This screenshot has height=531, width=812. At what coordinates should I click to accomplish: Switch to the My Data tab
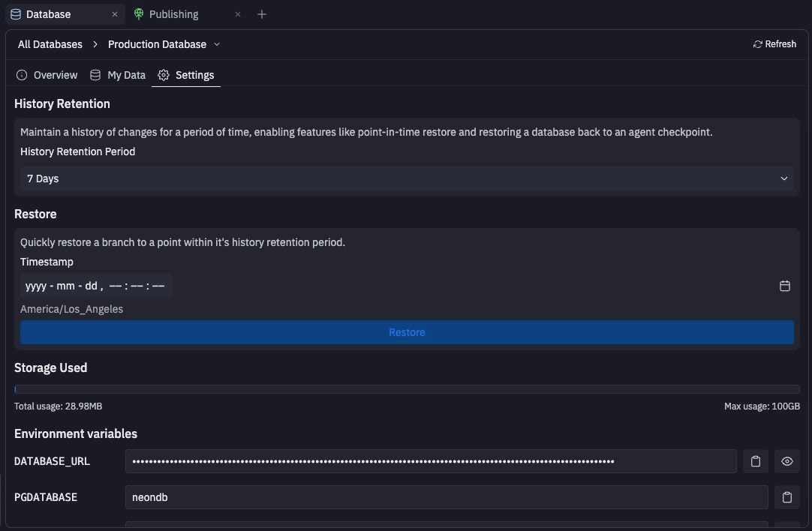[x=126, y=75]
